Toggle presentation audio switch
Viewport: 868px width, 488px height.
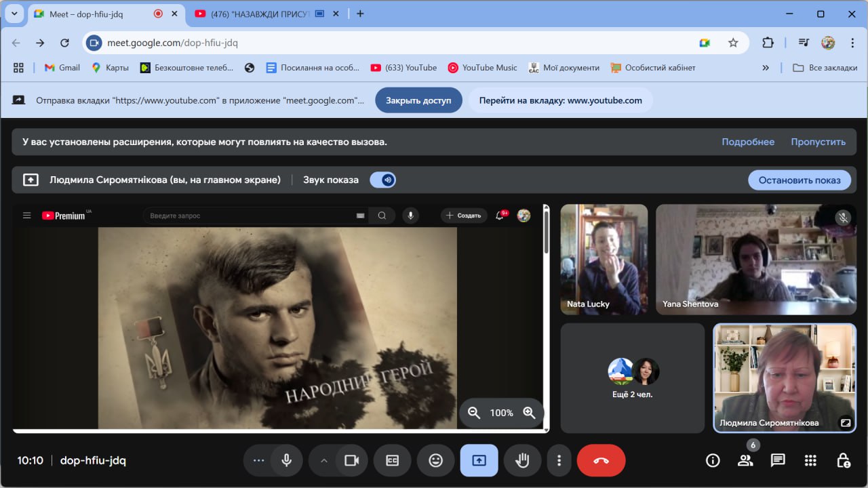click(383, 180)
